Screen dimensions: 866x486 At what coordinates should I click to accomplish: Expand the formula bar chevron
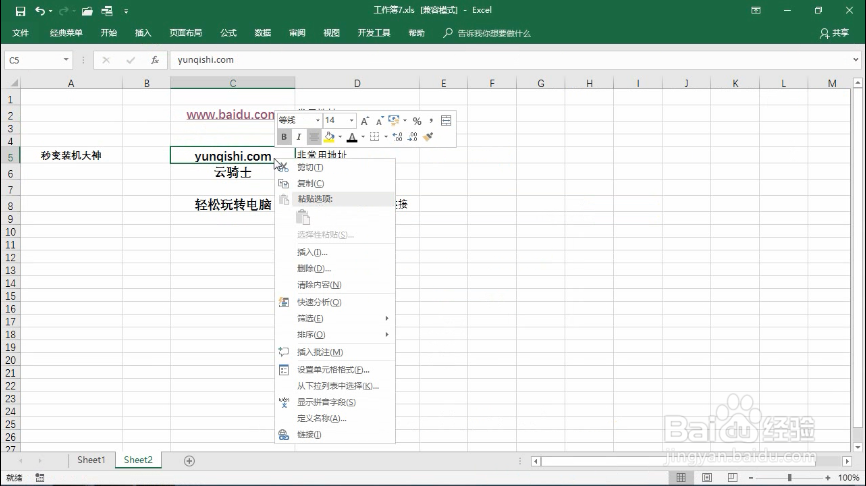point(856,60)
